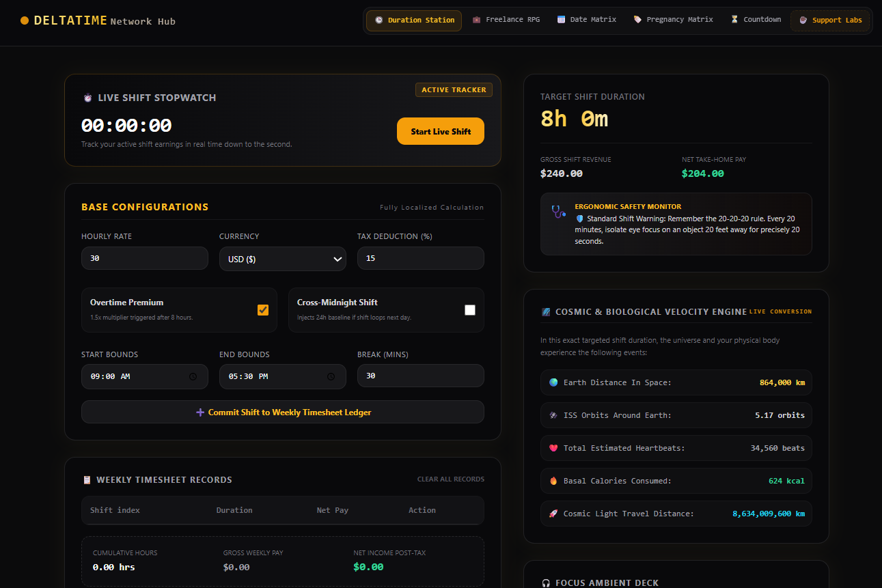Click the Start Bounds 09:00 AM field

coord(145,376)
